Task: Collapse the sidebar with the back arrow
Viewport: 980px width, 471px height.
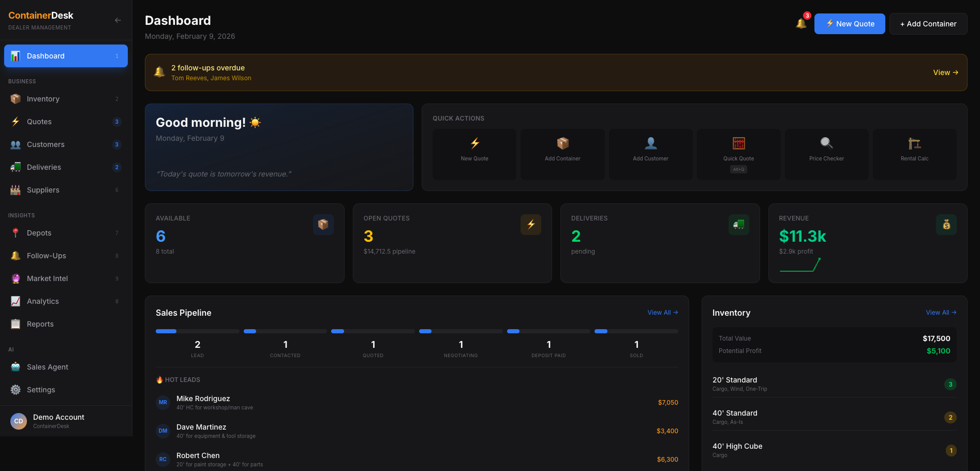Action: tap(117, 20)
